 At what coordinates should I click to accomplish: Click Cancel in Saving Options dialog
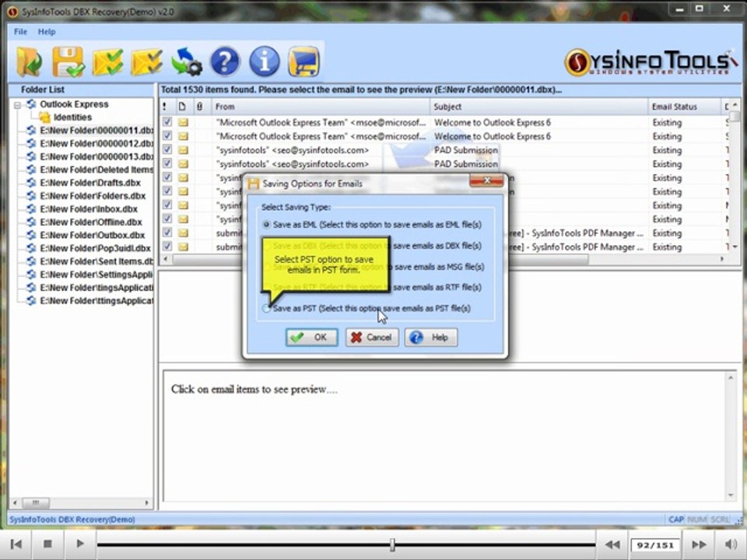[372, 337]
